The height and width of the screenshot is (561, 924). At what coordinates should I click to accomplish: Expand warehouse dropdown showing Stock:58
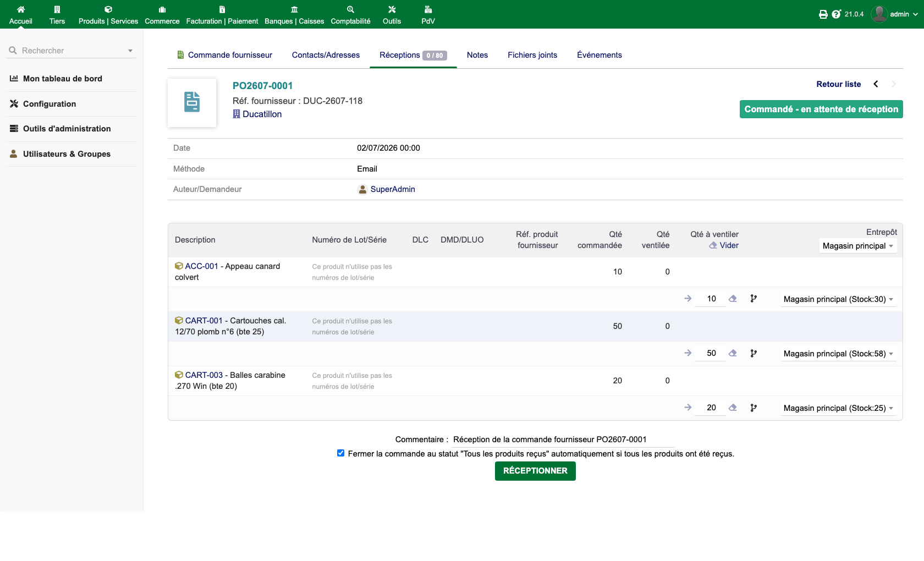tap(839, 354)
